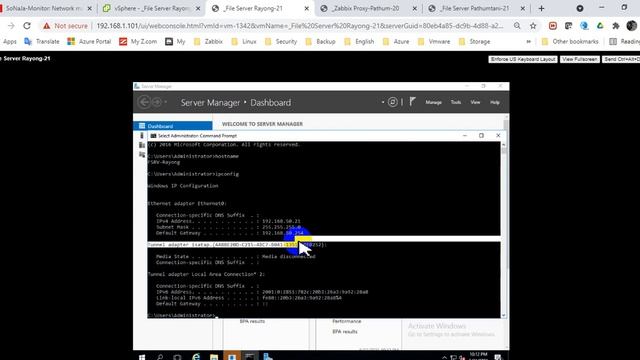Close the Zabbix Proxy-Pathum-20 tab
The image size is (640, 360).
tap(414, 8)
